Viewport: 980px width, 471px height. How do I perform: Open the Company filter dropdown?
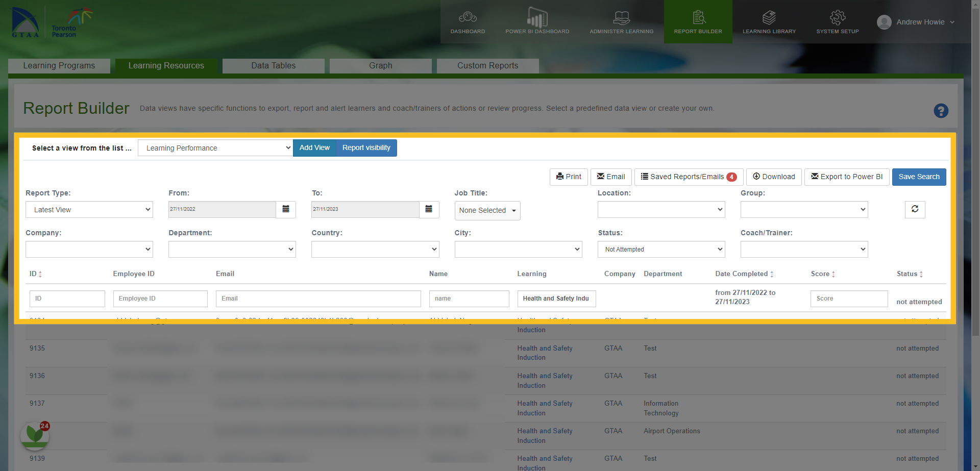[89, 250]
